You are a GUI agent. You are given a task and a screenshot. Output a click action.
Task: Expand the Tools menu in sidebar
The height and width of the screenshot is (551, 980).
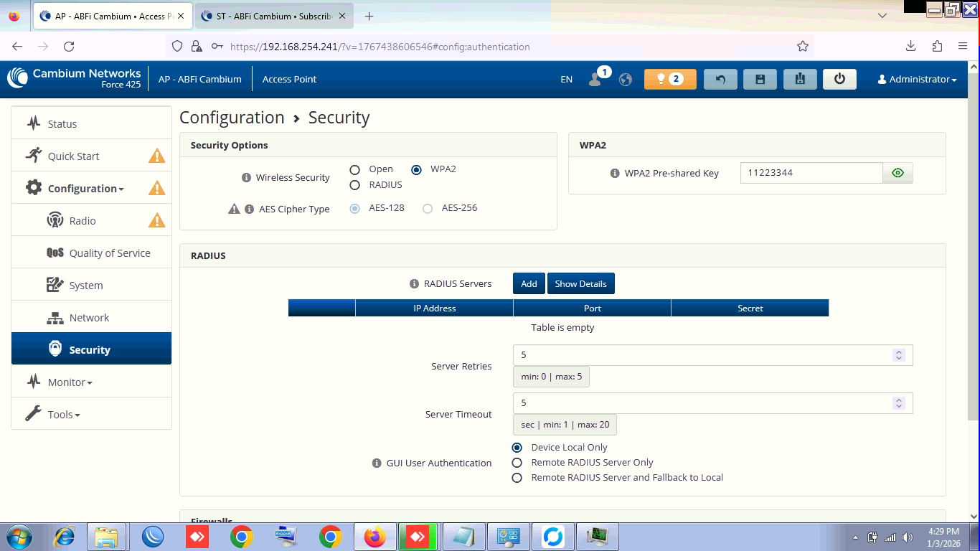tap(63, 415)
